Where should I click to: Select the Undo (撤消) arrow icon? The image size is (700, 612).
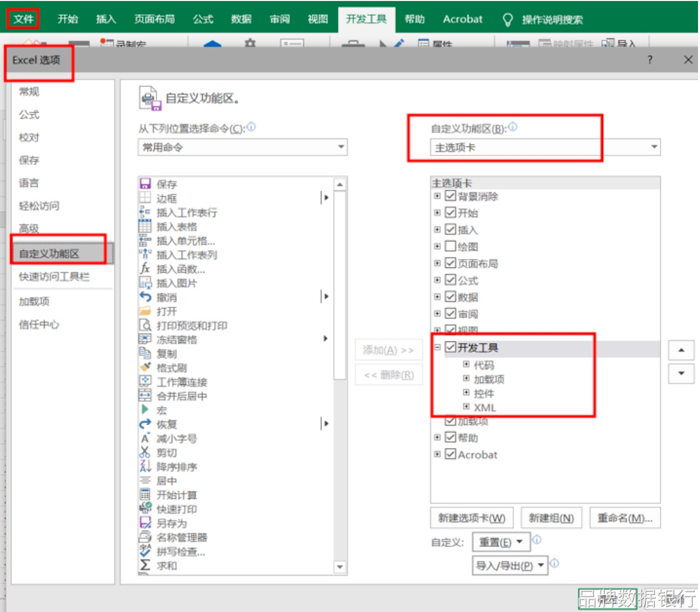tap(145, 297)
